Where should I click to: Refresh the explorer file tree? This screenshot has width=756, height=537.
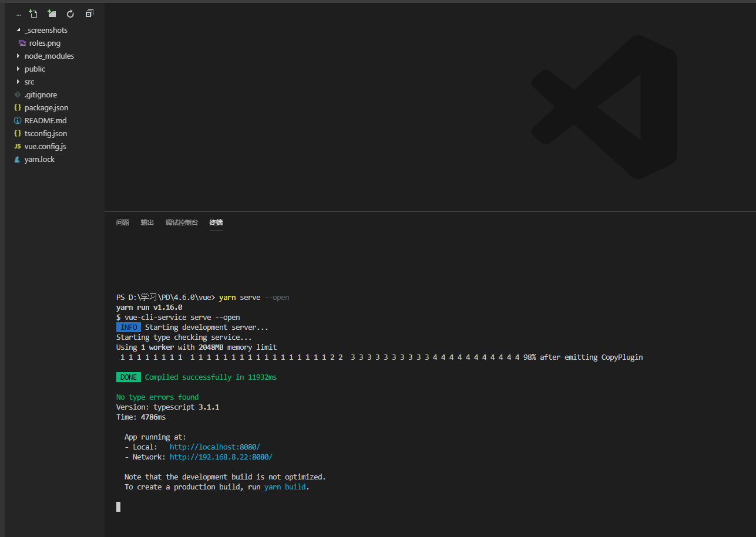[x=70, y=13]
